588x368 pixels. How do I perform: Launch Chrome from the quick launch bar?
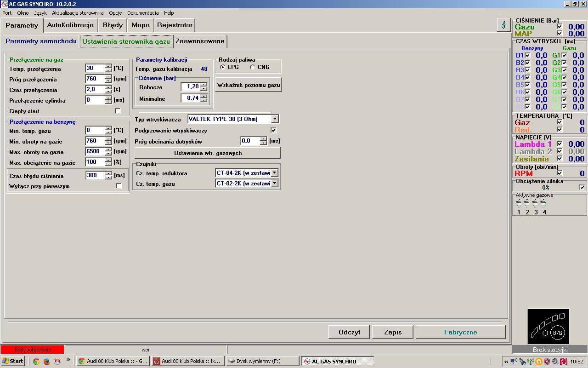36,361
